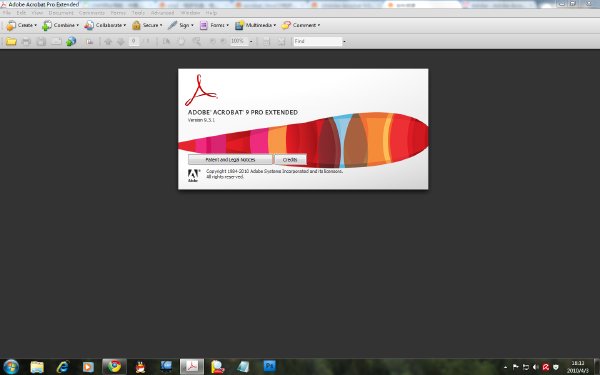Open Windows Explorer from the taskbar
Viewport: 600px width, 375px height.
coord(37,367)
